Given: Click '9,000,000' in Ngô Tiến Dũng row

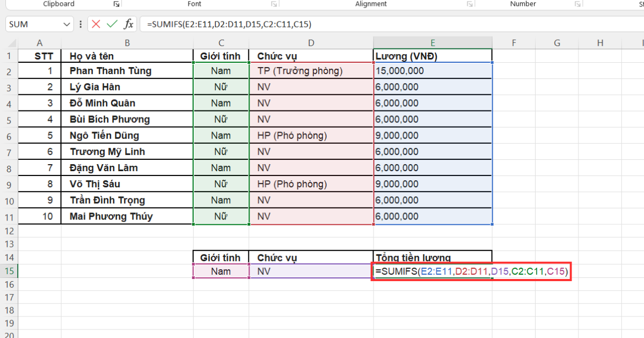Looking at the screenshot, I should 433,135.
